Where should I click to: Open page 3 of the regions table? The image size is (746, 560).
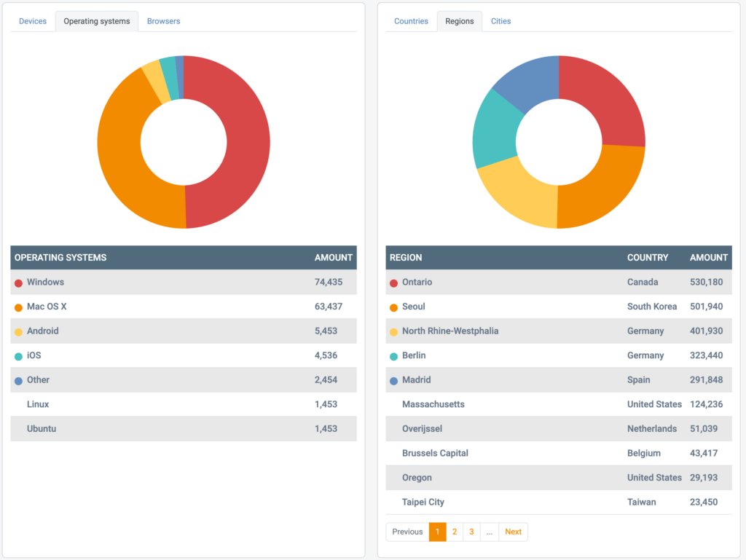point(471,532)
